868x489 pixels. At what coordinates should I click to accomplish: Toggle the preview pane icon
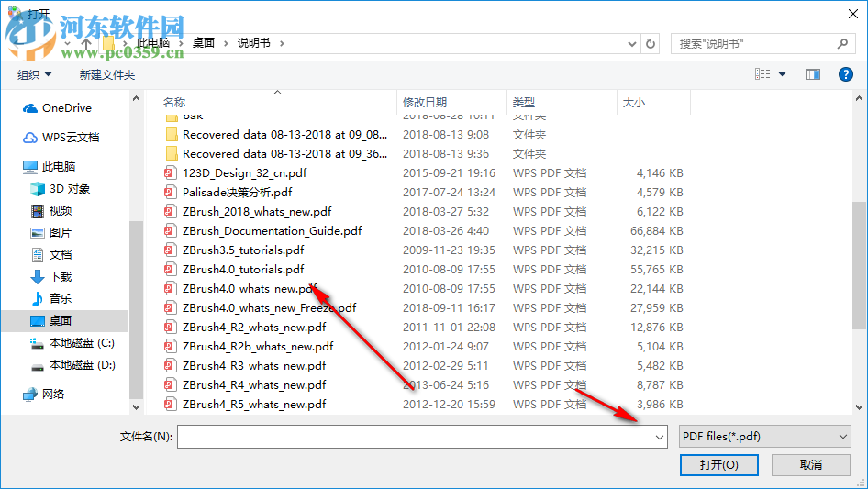[x=813, y=74]
